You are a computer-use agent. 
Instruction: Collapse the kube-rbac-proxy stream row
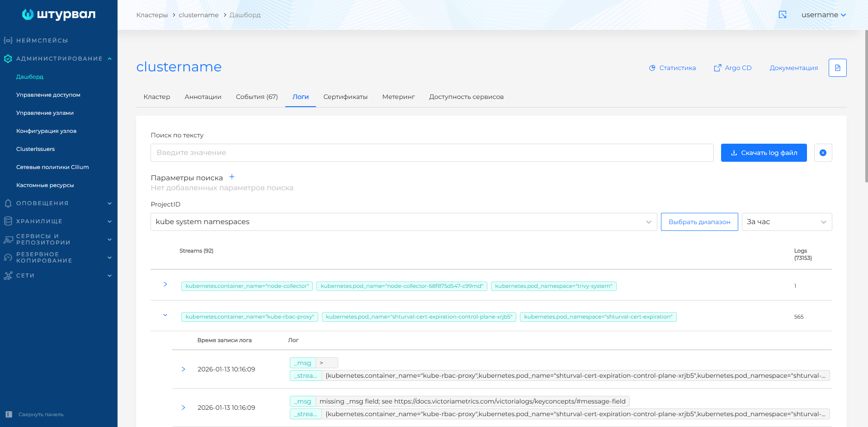[x=165, y=315]
